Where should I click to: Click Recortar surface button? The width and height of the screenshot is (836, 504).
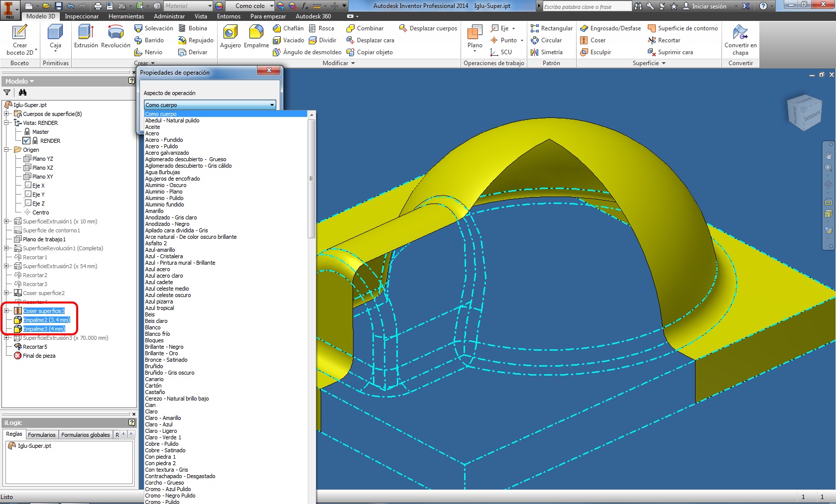coord(664,40)
